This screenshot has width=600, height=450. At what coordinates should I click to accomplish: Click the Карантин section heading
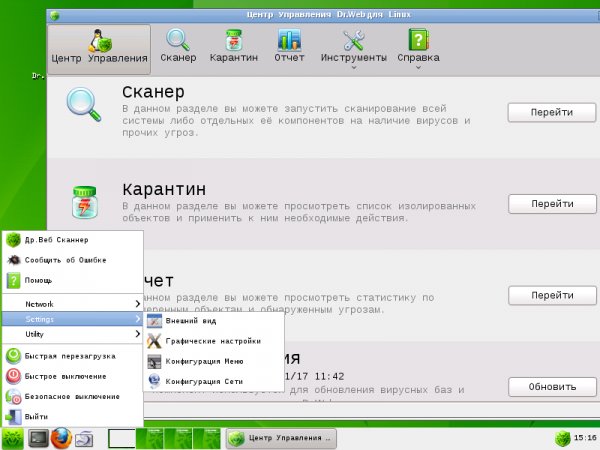tap(164, 189)
